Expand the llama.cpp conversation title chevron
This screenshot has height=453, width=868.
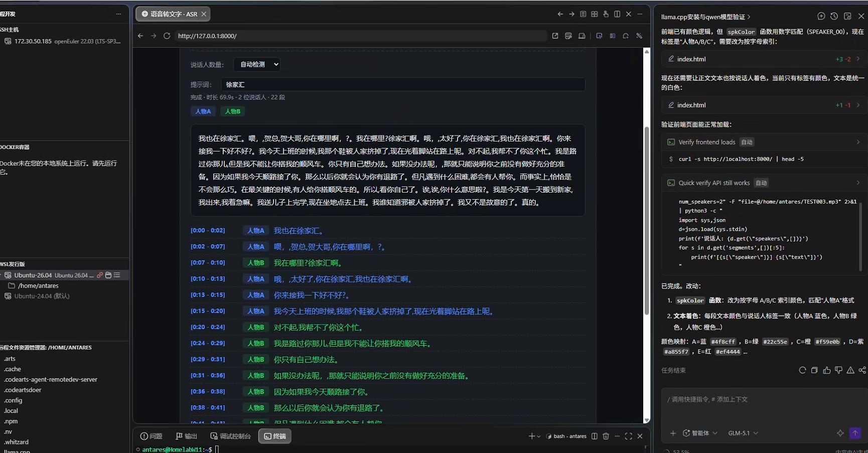[x=749, y=17]
